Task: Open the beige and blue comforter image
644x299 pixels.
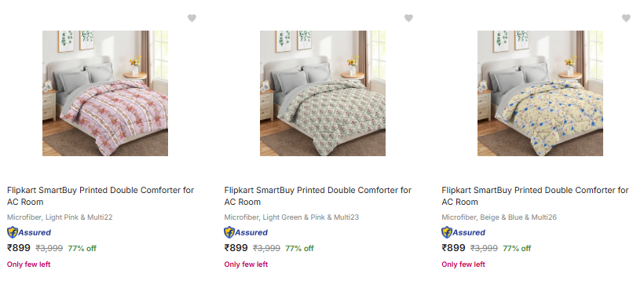Action: (540, 93)
